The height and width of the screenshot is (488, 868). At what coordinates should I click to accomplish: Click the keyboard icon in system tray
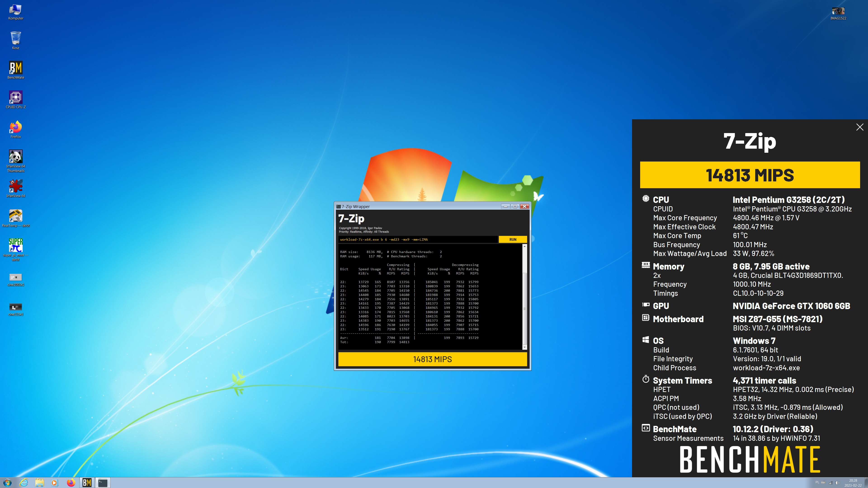point(823,483)
